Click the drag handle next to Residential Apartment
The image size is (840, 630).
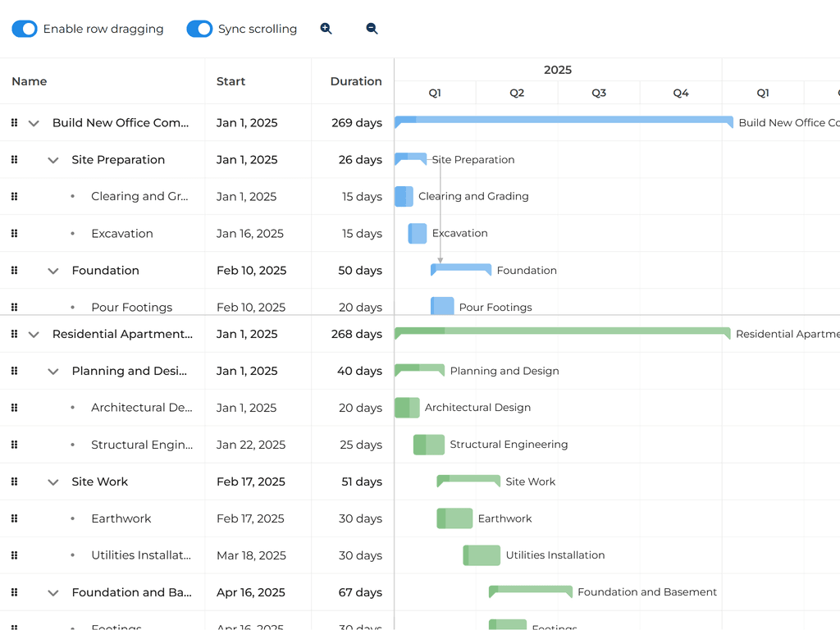coord(14,334)
